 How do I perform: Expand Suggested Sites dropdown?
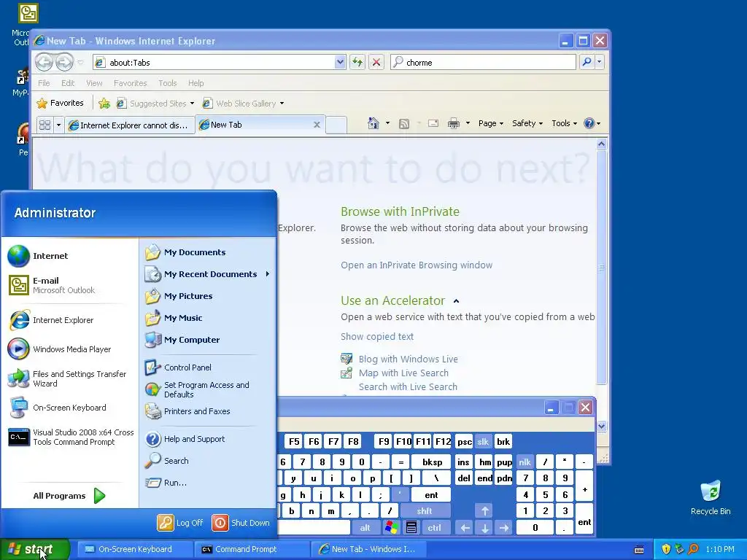[x=192, y=104]
